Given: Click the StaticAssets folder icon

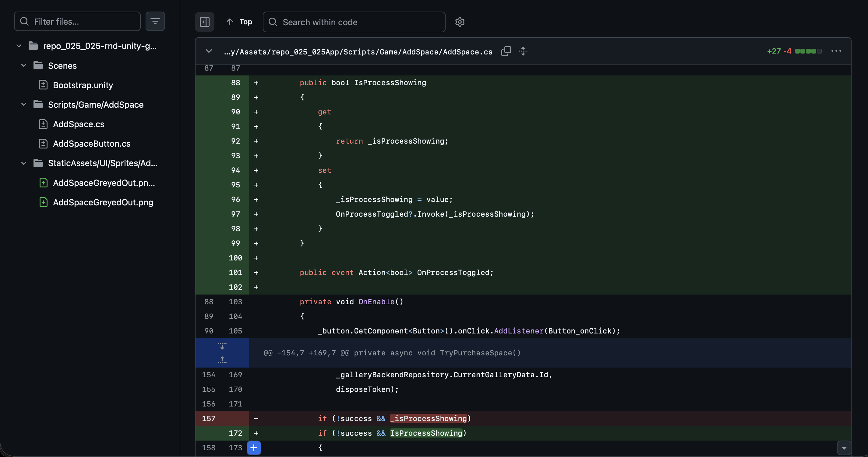Looking at the screenshot, I should [38, 163].
